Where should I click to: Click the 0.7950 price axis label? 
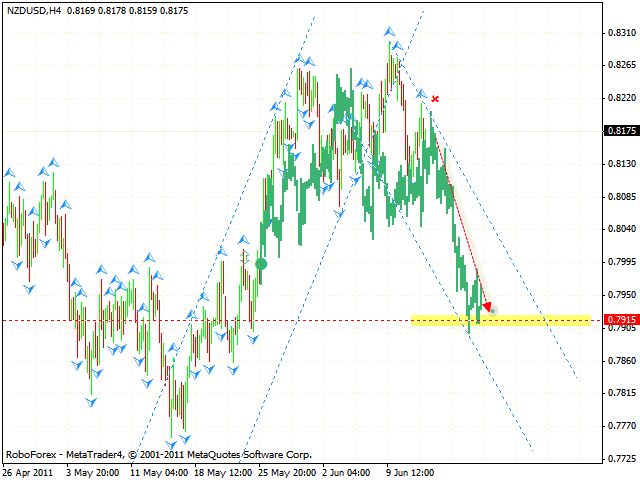[620, 295]
